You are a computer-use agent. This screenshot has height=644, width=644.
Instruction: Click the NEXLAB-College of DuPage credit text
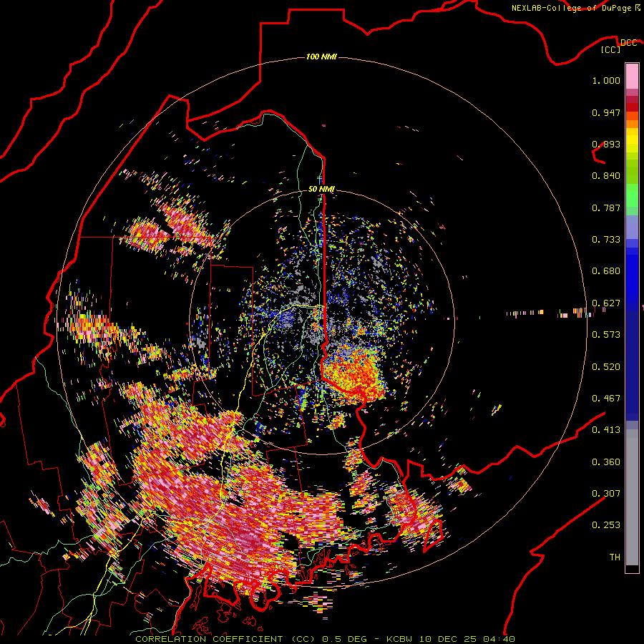(571, 8)
